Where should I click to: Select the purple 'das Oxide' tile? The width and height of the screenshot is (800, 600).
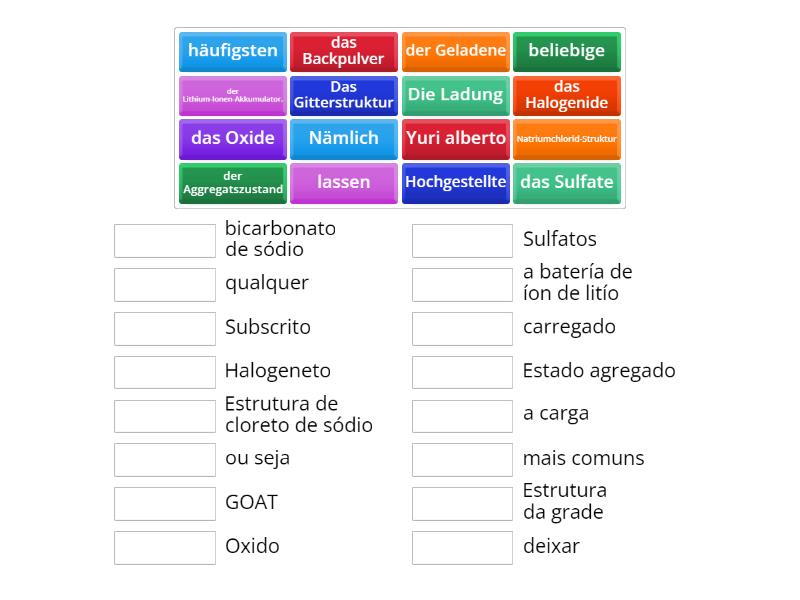tap(233, 139)
